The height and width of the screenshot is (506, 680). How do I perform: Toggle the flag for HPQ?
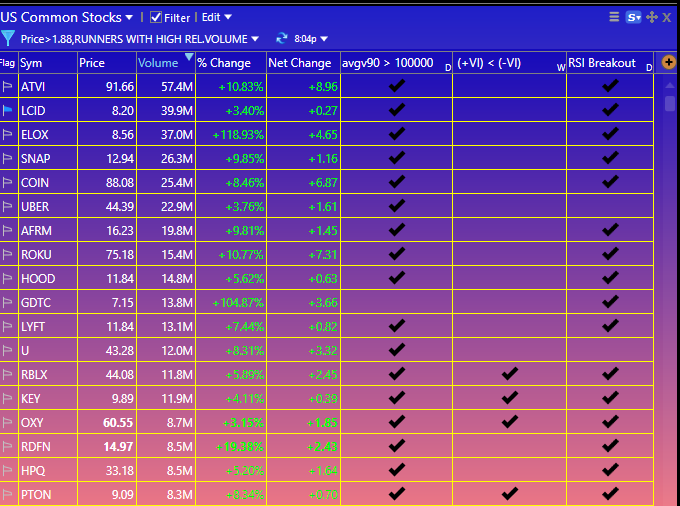pos(7,470)
